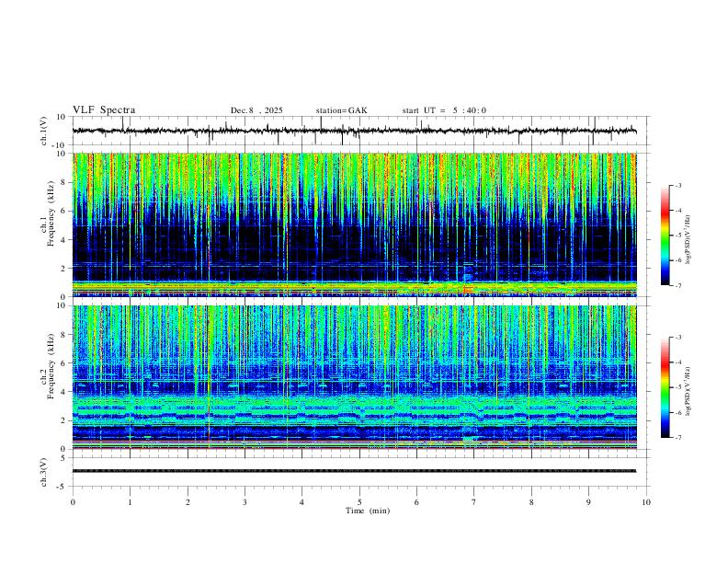This screenshot has width=728, height=563.
Task: Click the '0' tick on the time axis
Action: (x=73, y=502)
